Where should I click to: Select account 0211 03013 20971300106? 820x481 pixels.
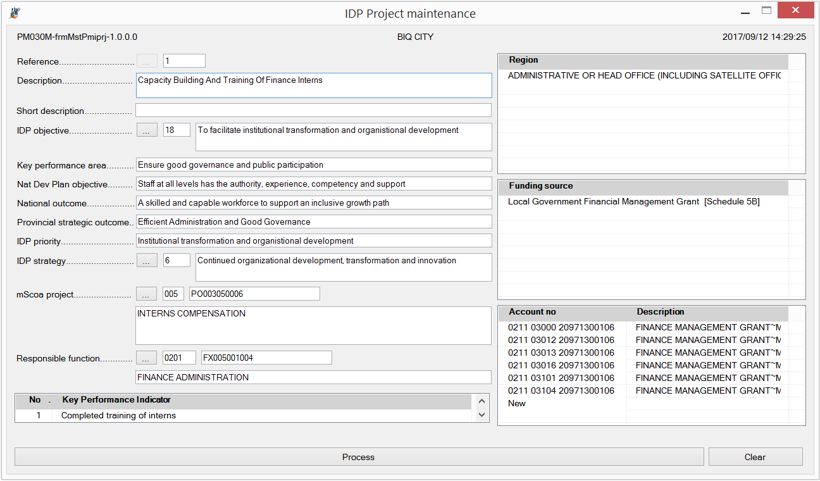(x=561, y=353)
